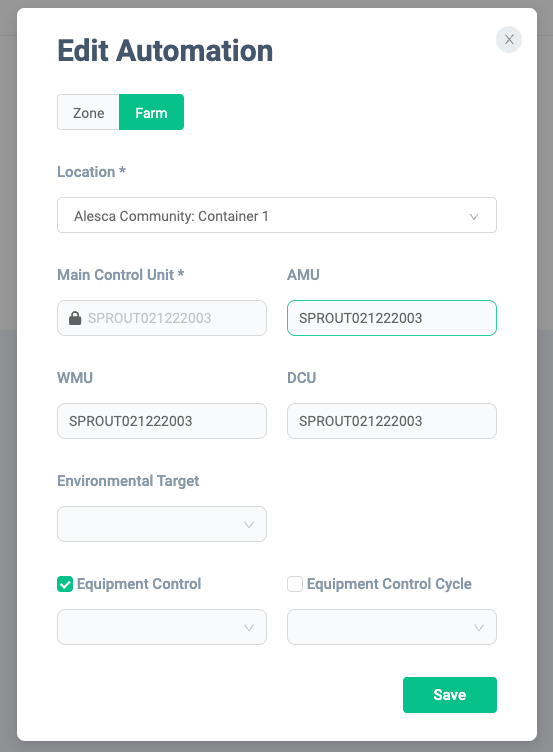Focus the WMU text field
The height and width of the screenshot is (752, 553).
click(162, 421)
